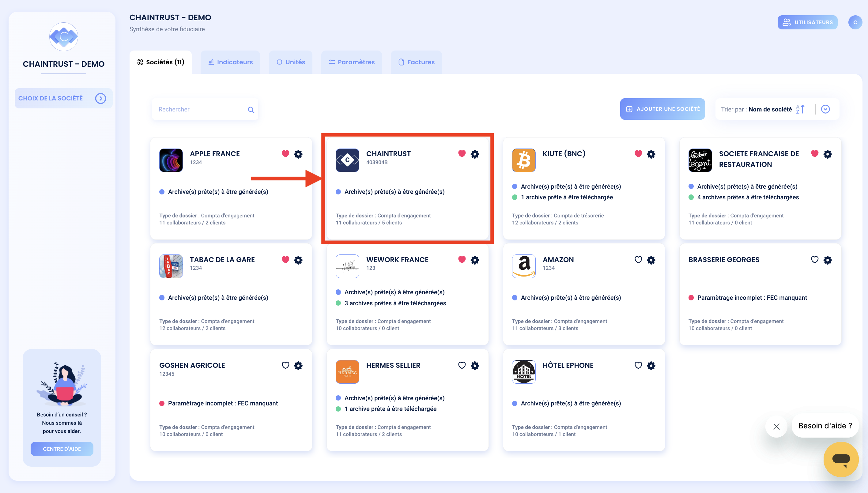Unfavorite TABAC DE LA GARE heart
Viewport: 868px width, 493px height.
285,260
